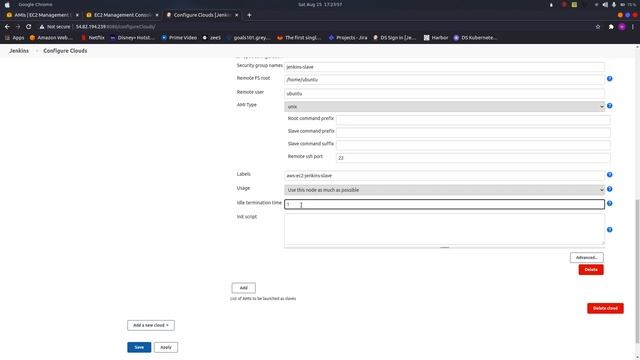Open a new browser tab

(x=249, y=15)
